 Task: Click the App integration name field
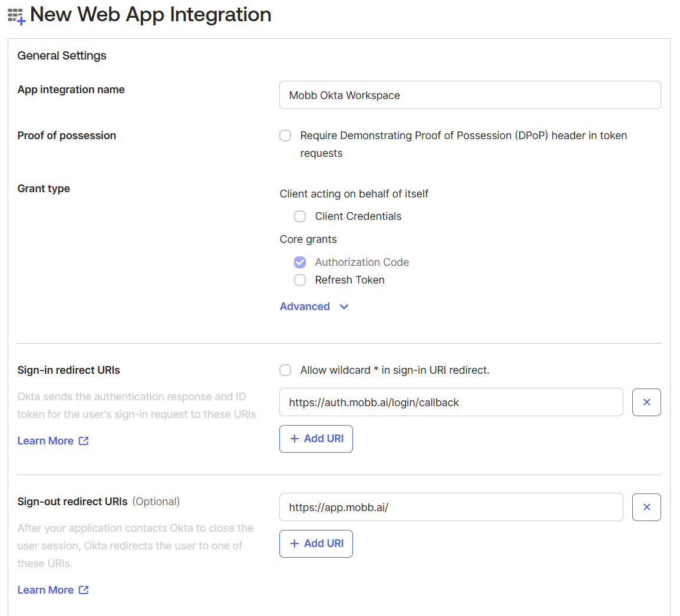470,95
